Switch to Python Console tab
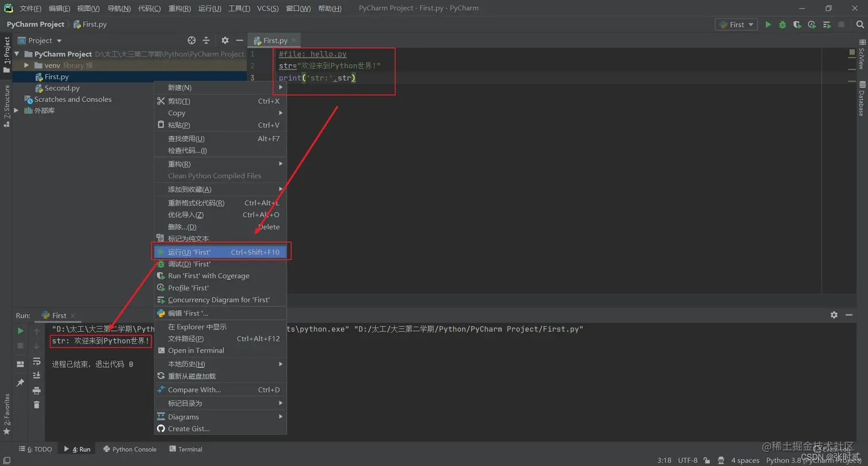 point(130,449)
